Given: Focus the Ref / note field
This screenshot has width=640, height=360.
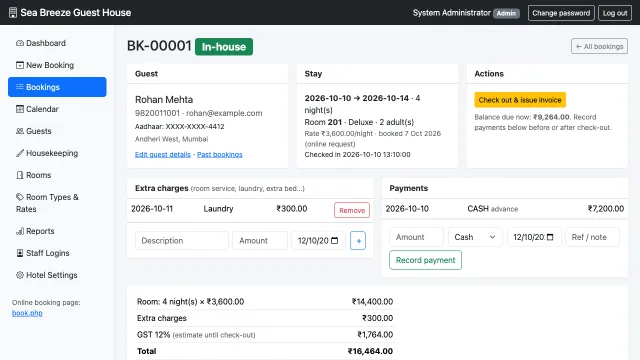Looking at the screenshot, I should (592, 237).
